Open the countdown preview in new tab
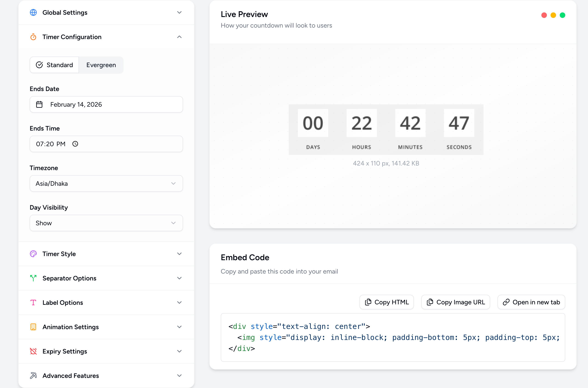The height and width of the screenshot is (388, 588). 531,302
